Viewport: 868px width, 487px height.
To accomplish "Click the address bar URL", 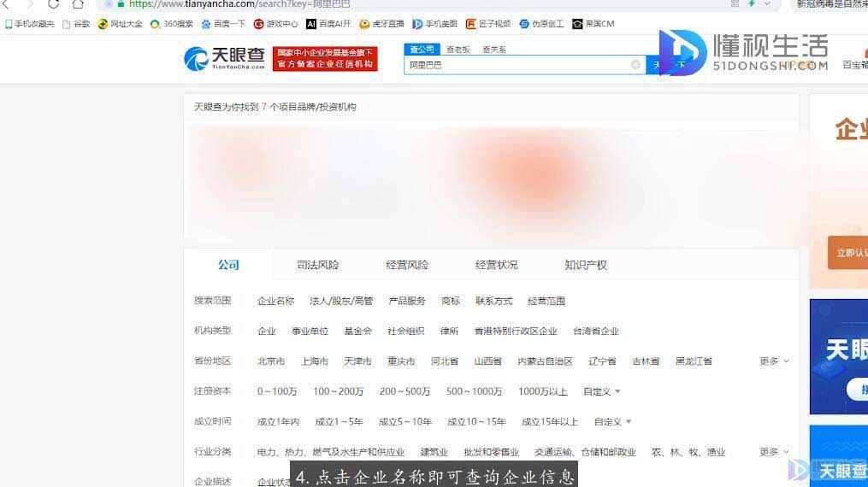I will tap(239, 4).
